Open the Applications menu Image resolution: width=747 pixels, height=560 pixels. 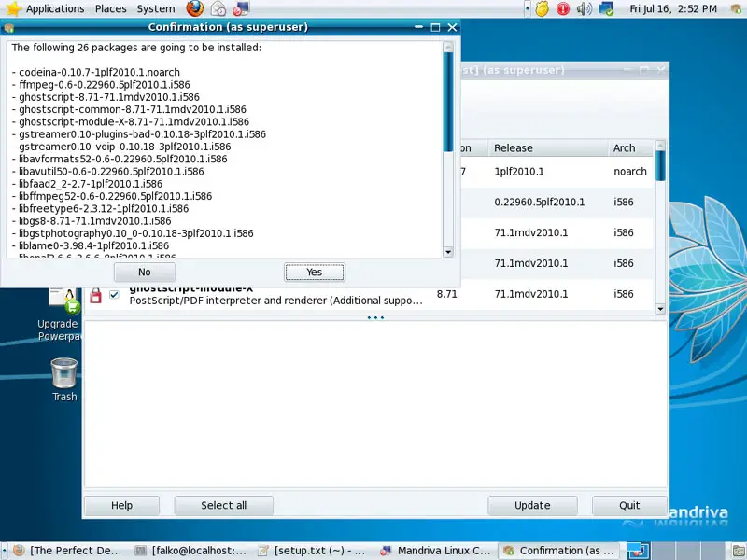pyautogui.click(x=55, y=8)
